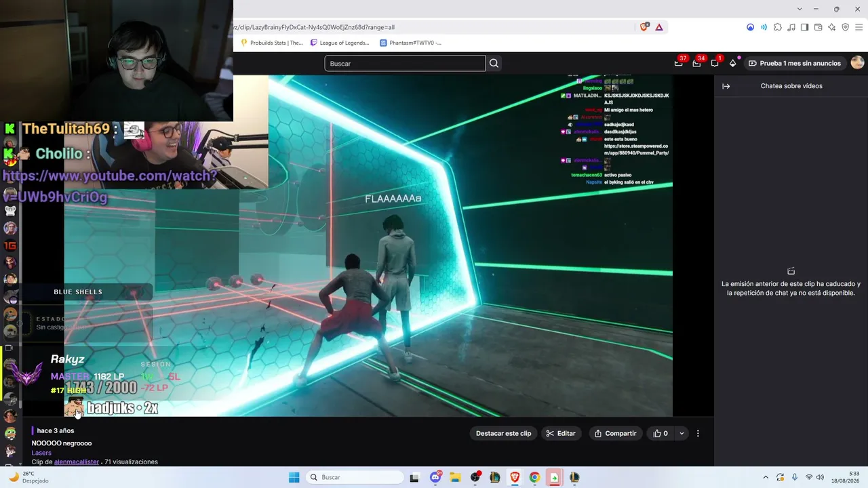This screenshot has width=868, height=488.
Task: Open Brave browser from the taskbar
Action: coord(515,477)
